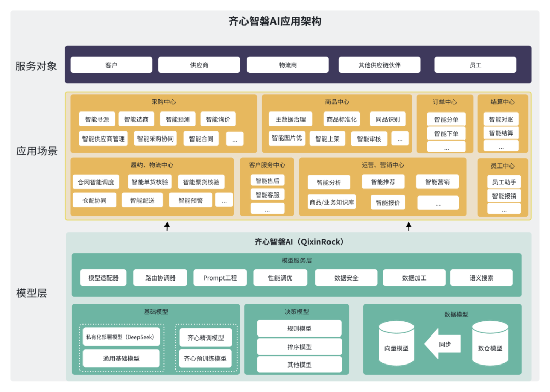The image size is (550, 392).
Task: Click the 智能合同 item
Action: coord(201,138)
